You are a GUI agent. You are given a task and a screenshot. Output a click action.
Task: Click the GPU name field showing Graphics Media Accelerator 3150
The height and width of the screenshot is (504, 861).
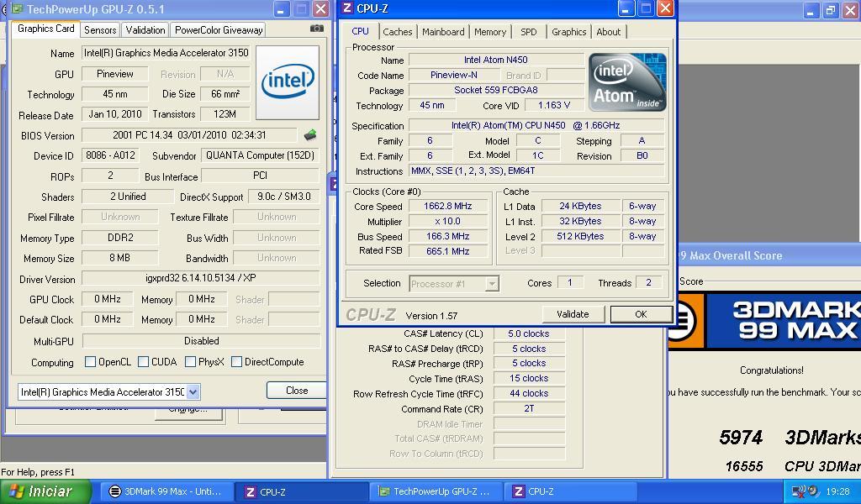tap(166, 53)
